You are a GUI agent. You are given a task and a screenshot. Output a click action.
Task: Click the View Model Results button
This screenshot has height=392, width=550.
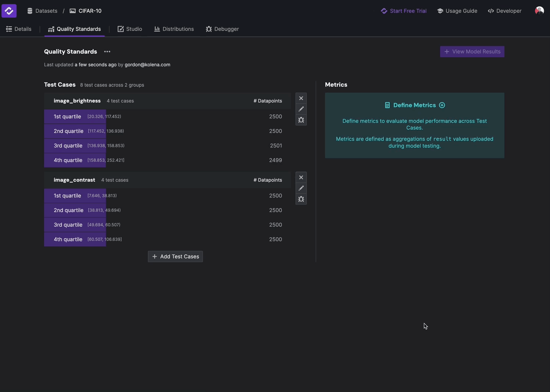pos(472,52)
